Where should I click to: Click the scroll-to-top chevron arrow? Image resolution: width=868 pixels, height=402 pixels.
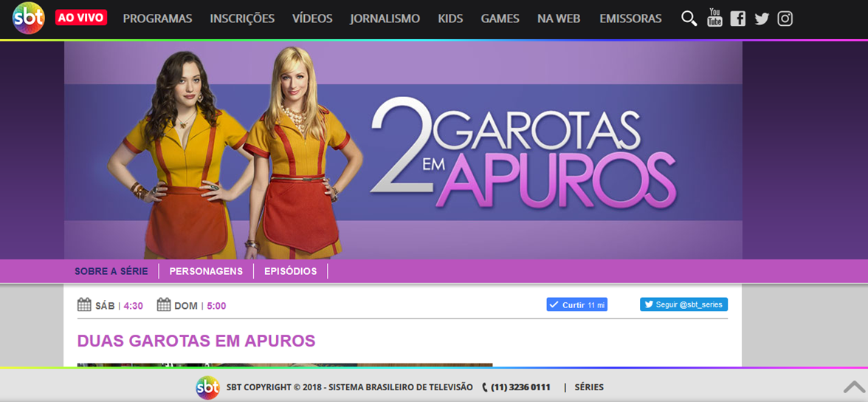pos(855,386)
